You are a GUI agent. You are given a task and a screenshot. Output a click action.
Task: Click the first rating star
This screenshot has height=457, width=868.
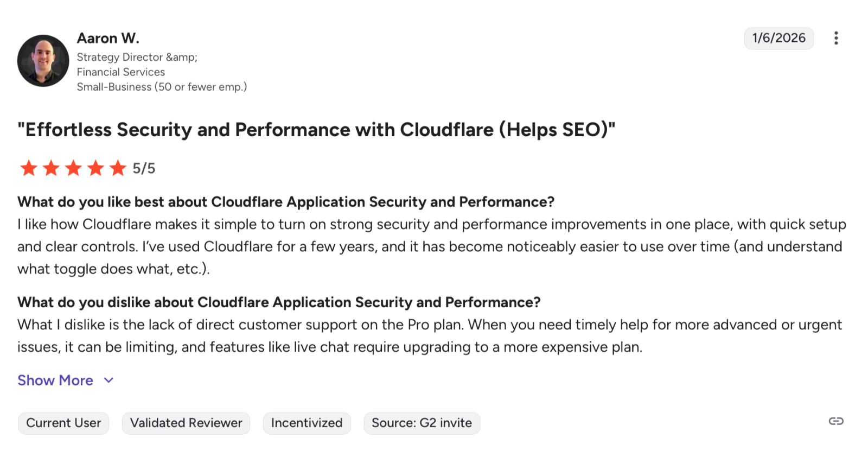29,168
